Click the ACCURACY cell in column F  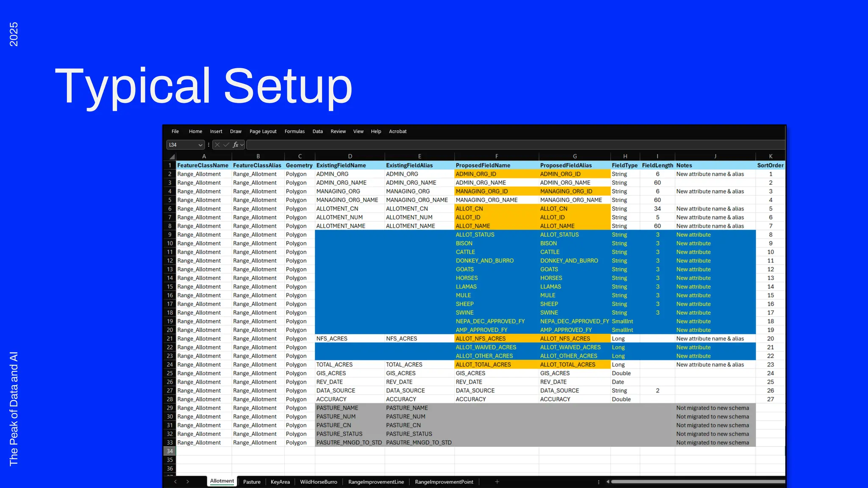(496, 399)
